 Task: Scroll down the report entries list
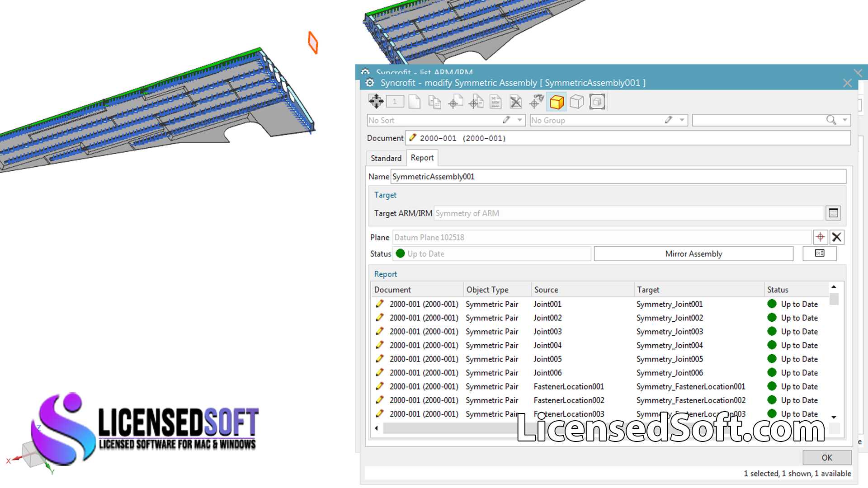point(834,415)
